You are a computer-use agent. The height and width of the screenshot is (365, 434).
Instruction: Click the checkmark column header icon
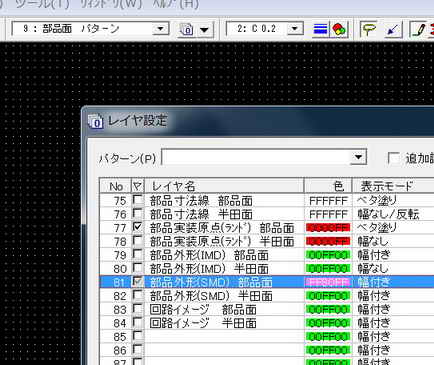137,186
